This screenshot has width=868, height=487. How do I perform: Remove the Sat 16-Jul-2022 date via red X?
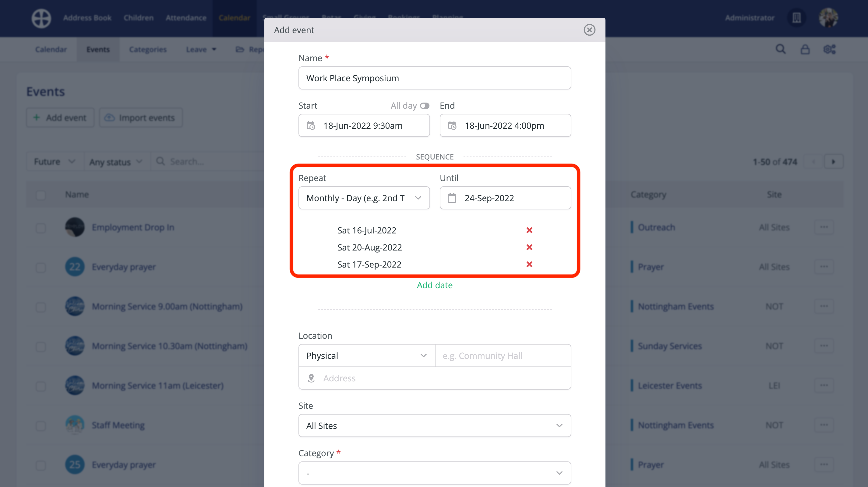click(x=529, y=230)
